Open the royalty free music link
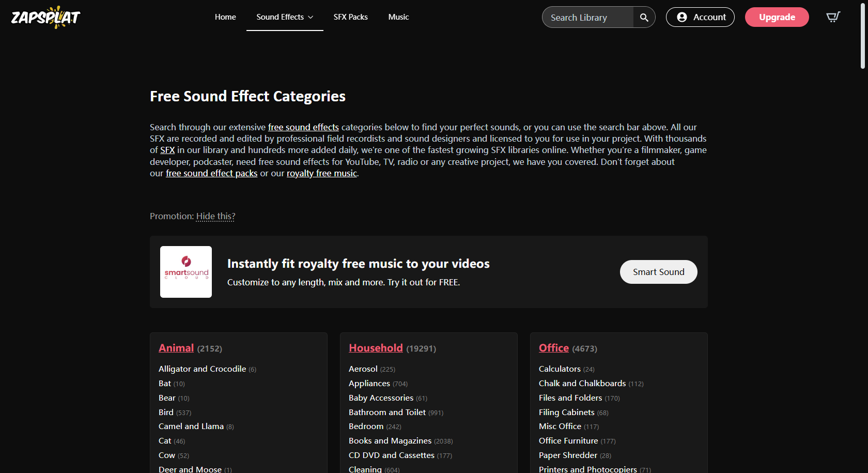 click(321, 173)
